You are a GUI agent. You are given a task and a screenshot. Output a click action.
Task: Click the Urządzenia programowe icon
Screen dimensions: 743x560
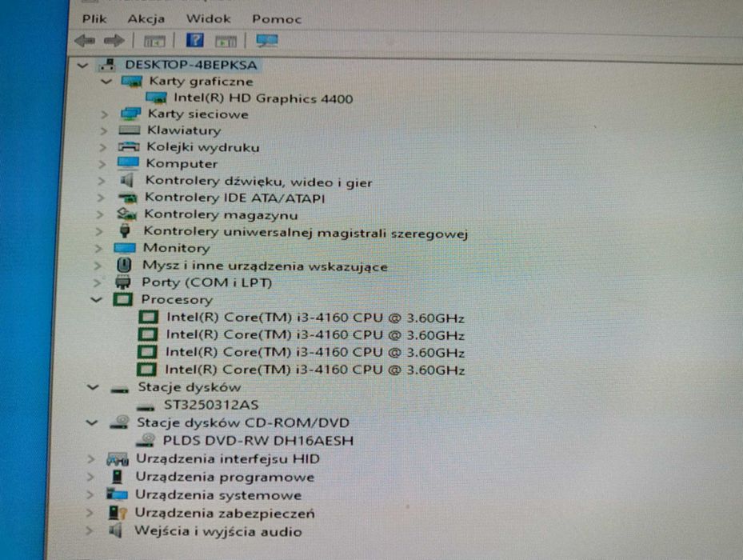[x=117, y=477]
